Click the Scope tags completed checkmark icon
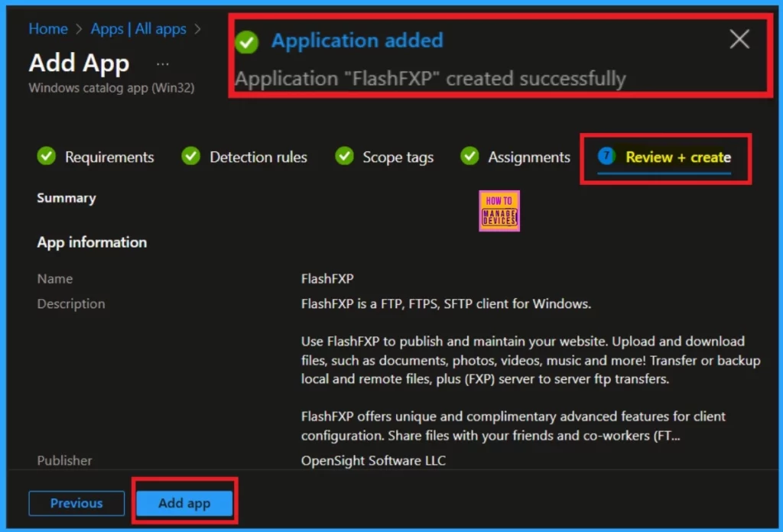Screen dimensions: 783x532 (x=344, y=156)
